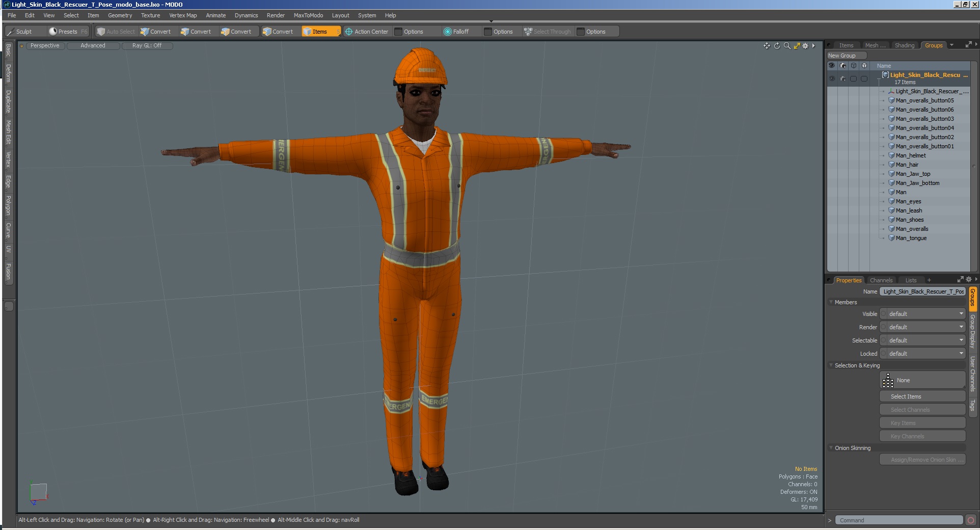Click the Ray GL: Off button
This screenshot has height=530, width=980.
tap(147, 46)
